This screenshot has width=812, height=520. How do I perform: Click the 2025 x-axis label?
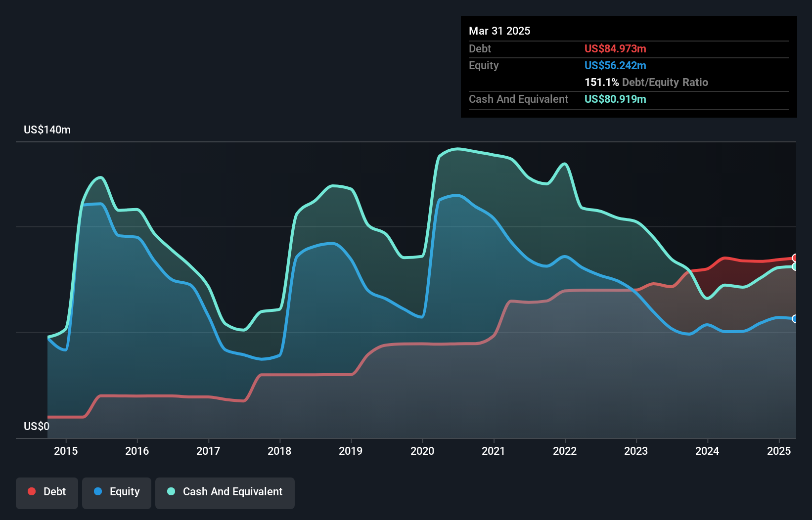click(779, 451)
